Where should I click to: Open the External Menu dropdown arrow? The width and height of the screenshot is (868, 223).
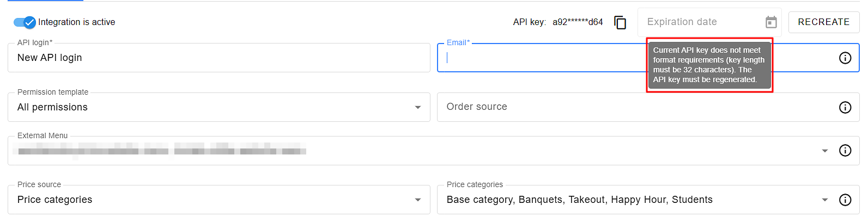824,151
